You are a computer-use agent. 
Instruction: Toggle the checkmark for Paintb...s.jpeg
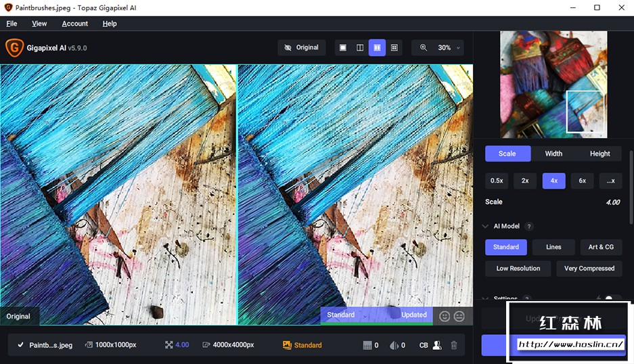(x=20, y=345)
